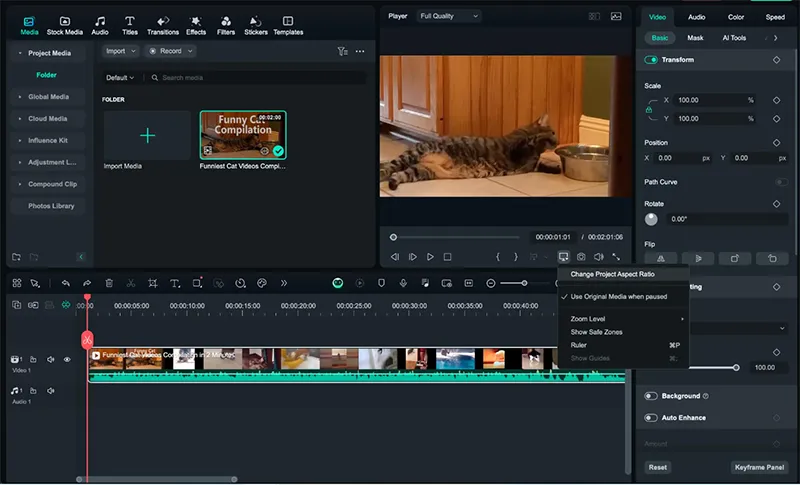The width and height of the screenshot is (800, 485).
Task: Click the player progress slider handle
Action: [393, 237]
